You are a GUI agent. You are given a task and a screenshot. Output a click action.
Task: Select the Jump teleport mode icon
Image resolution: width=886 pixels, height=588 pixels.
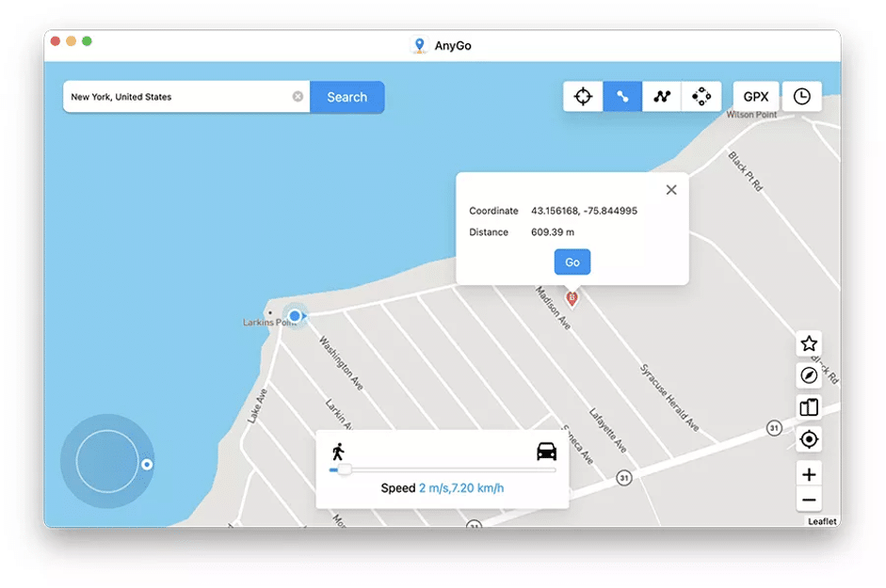tap(701, 96)
